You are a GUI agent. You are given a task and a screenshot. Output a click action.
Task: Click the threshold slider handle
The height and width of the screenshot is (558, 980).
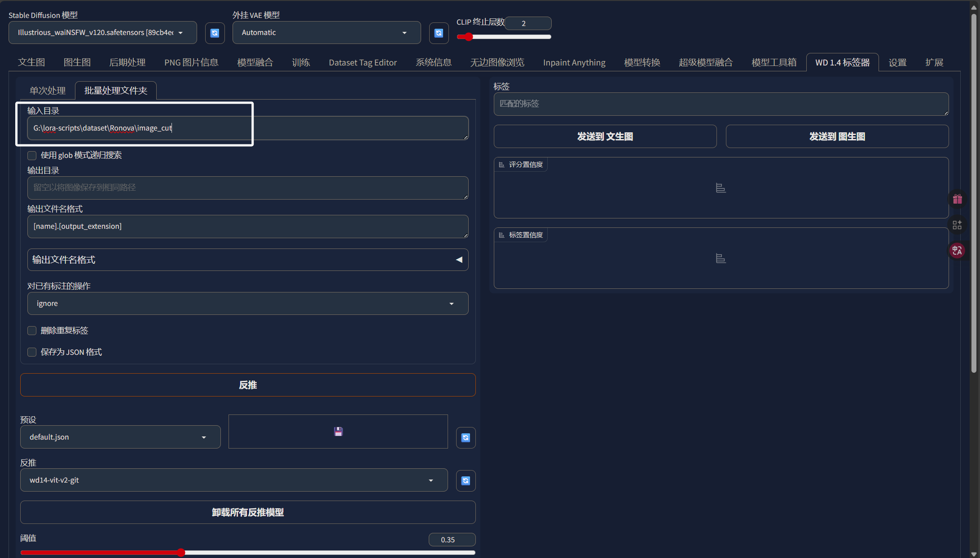point(181,553)
